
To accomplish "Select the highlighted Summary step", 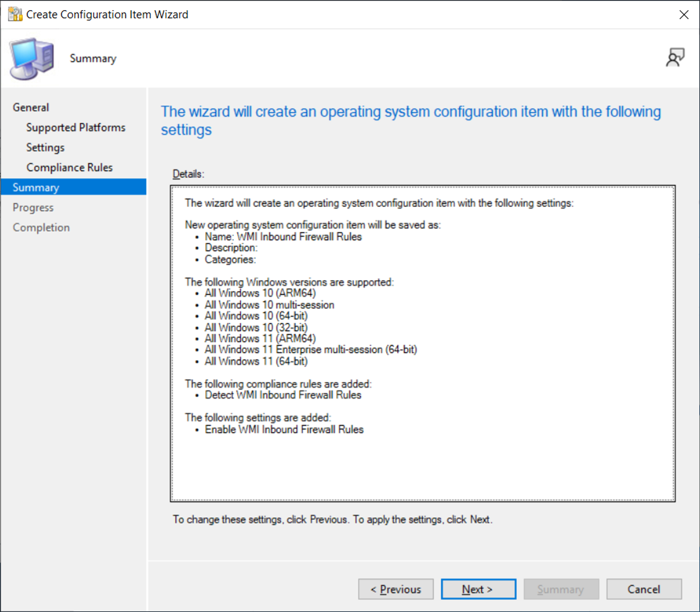I will pyautogui.click(x=73, y=187).
